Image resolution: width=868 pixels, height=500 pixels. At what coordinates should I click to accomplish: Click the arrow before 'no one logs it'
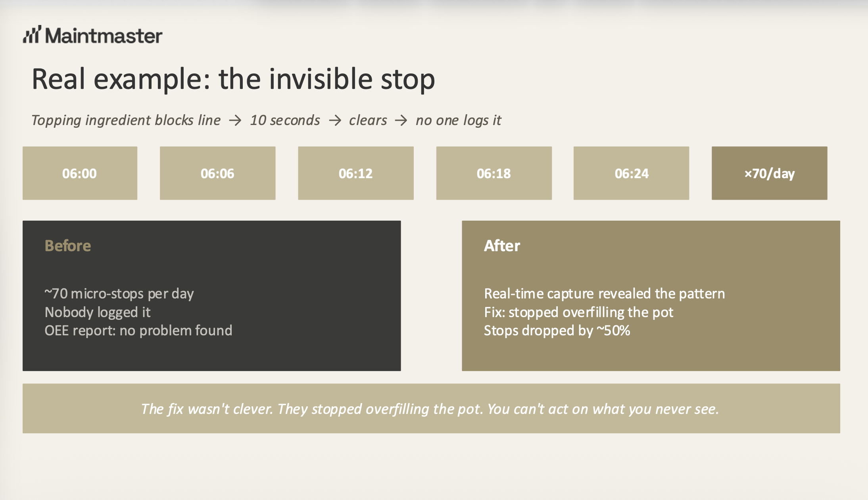point(401,120)
